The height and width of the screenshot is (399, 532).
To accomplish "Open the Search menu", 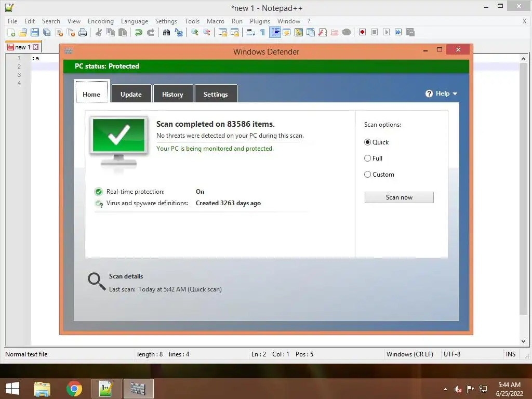I will [51, 21].
